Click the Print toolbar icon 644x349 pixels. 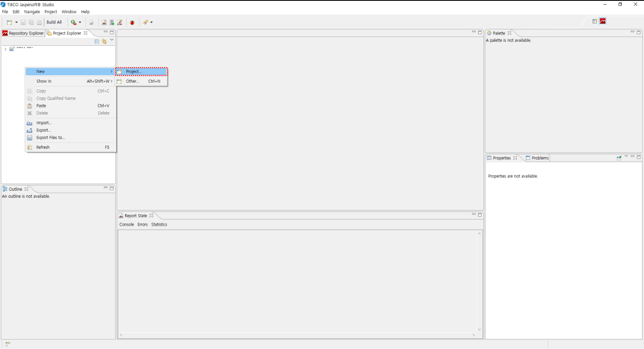point(40,22)
